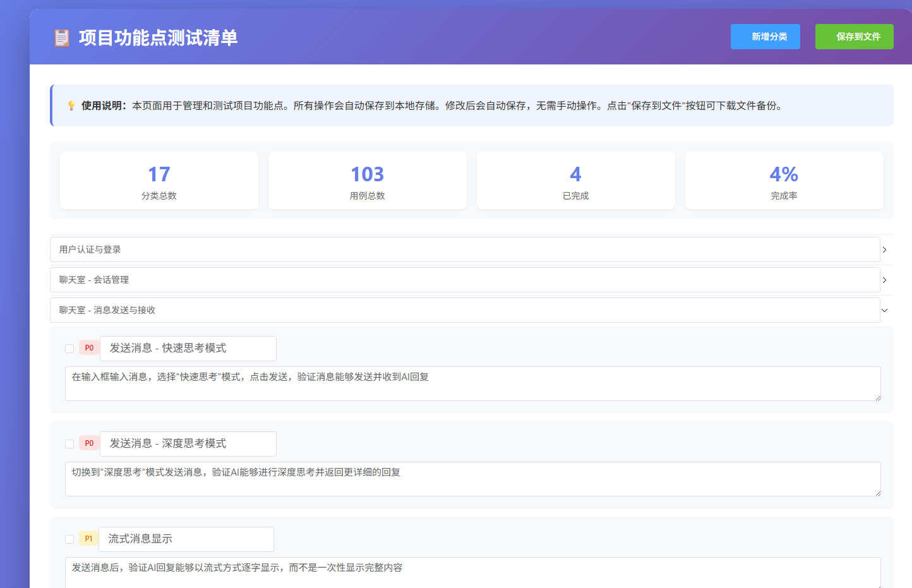Click the description textarea of 深度思考模式 case

pyautogui.click(x=472, y=479)
